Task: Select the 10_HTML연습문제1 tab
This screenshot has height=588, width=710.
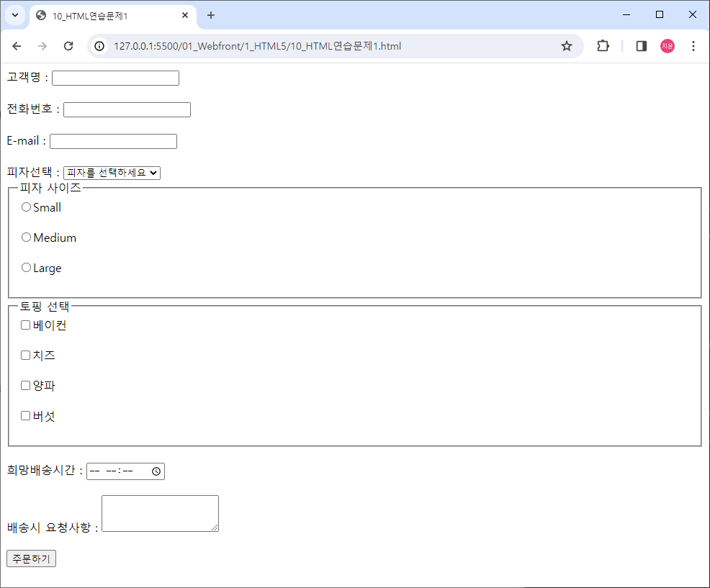Action: pyautogui.click(x=113, y=16)
